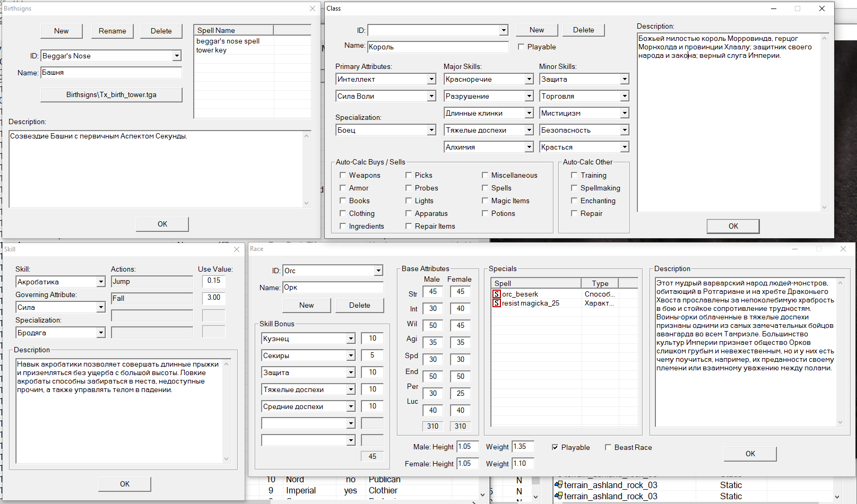
Task: Open the Birthsign ID dropdown Beggar's Nose
Action: pos(177,56)
